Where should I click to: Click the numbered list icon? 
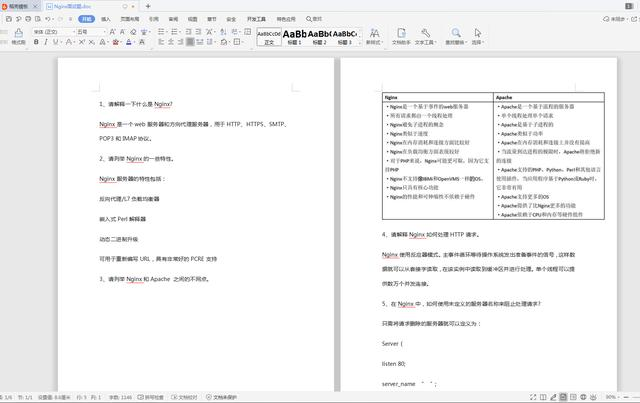(x=175, y=31)
